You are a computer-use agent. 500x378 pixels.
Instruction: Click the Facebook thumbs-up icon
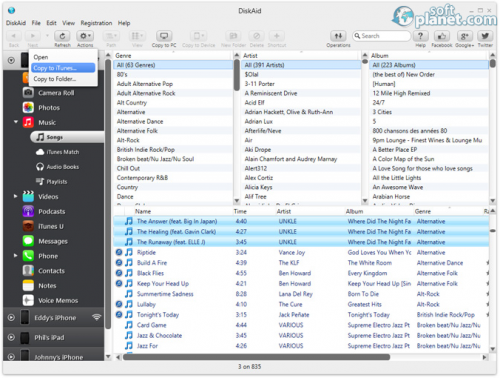pyautogui.click(x=442, y=36)
